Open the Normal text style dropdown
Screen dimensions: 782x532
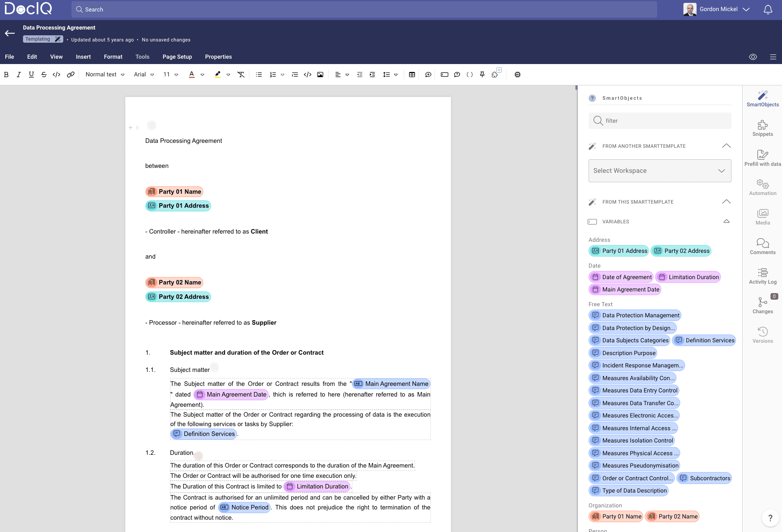click(105, 75)
